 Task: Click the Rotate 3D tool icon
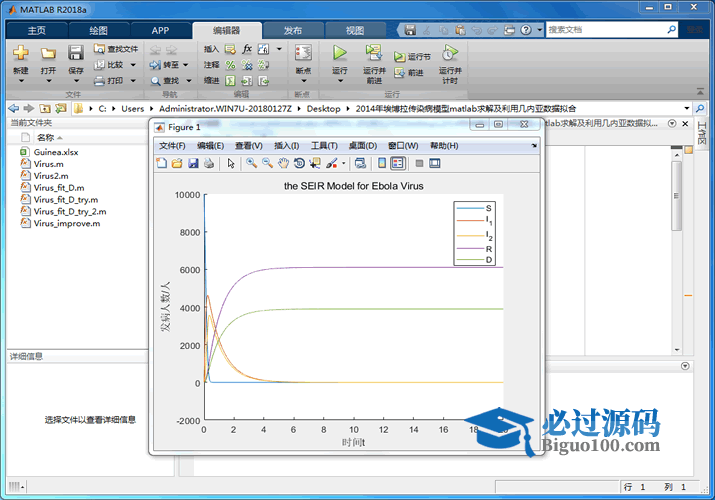(299, 163)
